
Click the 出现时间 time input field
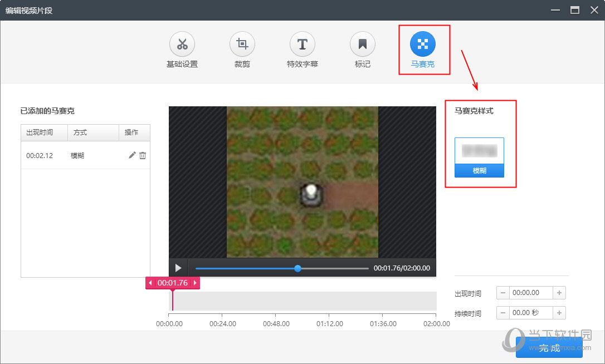point(531,292)
